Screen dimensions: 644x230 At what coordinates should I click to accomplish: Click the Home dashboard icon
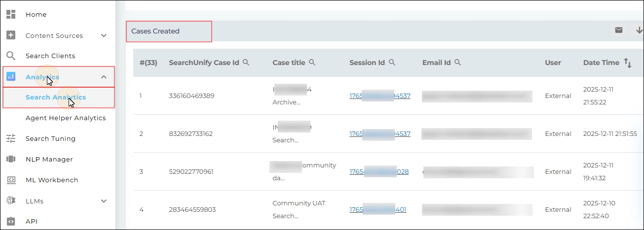tap(11, 14)
